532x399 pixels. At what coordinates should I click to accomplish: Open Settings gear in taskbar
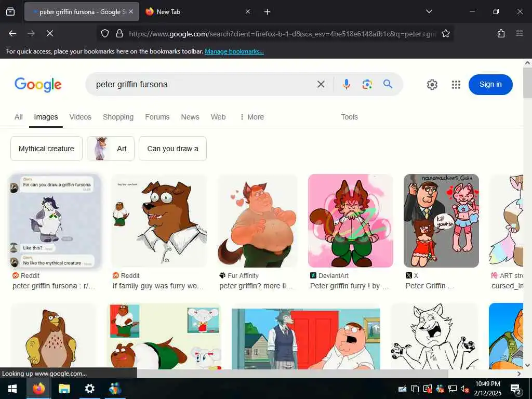point(89,389)
